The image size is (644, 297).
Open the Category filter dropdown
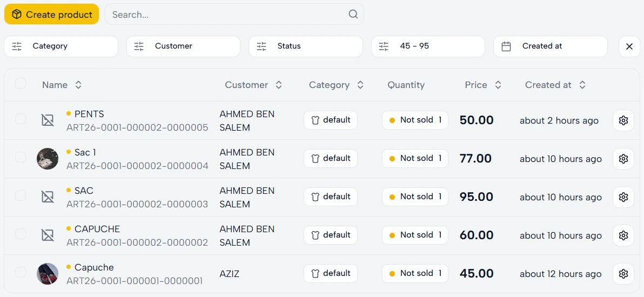[x=61, y=46]
